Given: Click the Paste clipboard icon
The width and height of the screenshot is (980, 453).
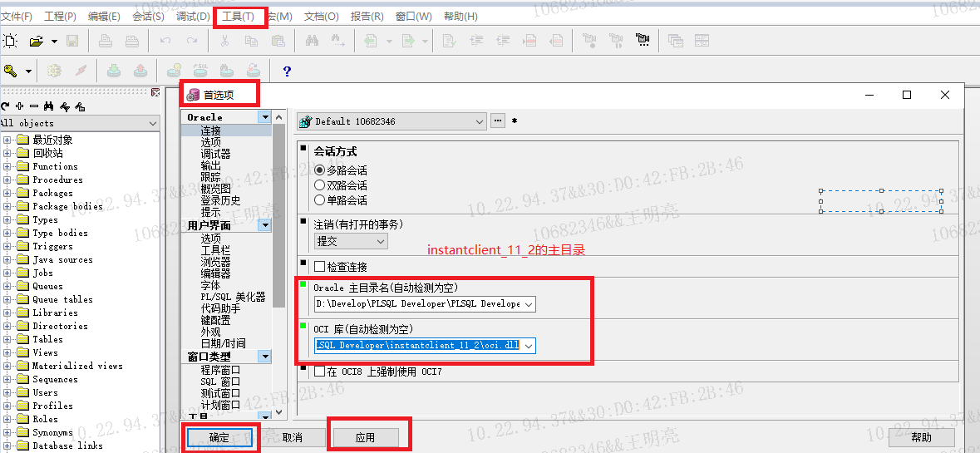Looking at the screenshot, I should pos(278,42).
